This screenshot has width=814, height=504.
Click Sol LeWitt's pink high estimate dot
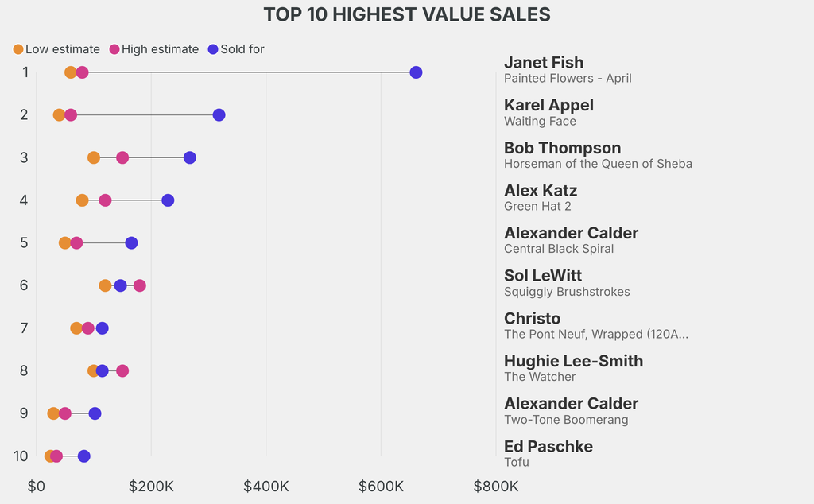click(140, 285)
